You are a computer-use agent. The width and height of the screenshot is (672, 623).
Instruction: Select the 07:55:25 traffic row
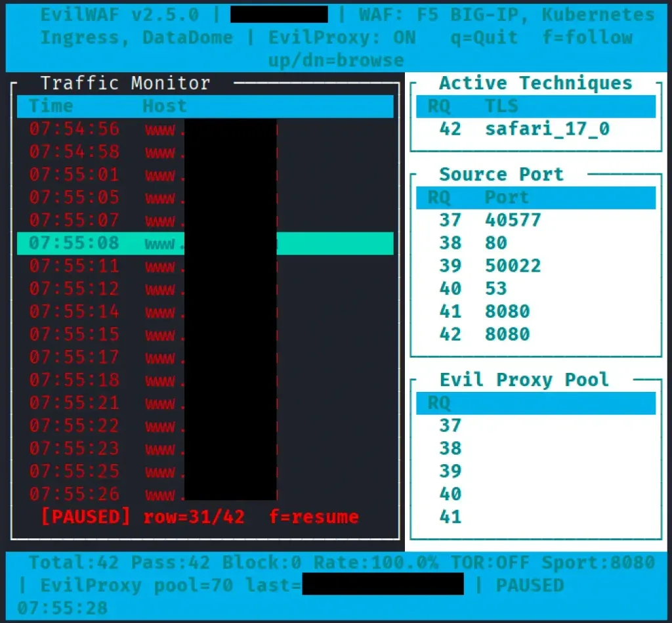[205, 471]
